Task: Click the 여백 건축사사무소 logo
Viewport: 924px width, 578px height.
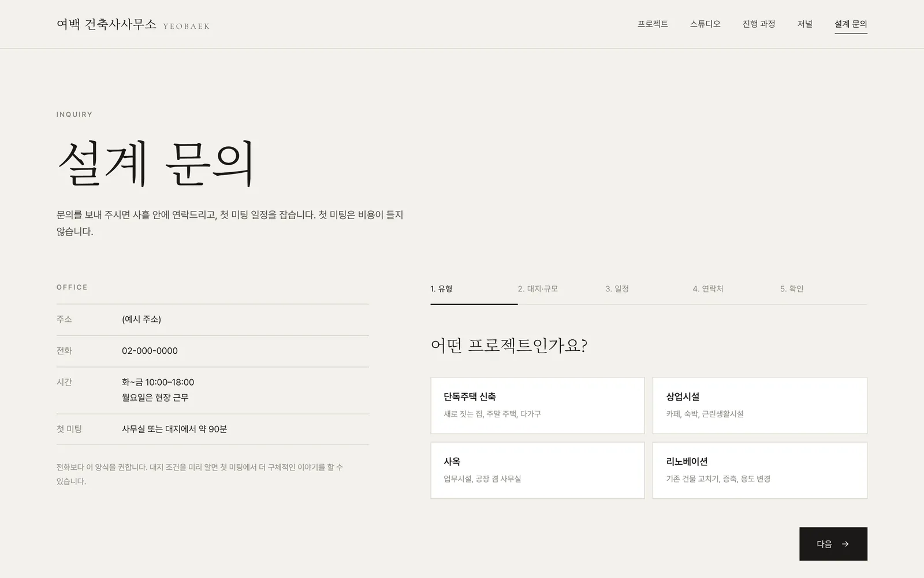Action: pyautogui.click(x=133, y=24)
